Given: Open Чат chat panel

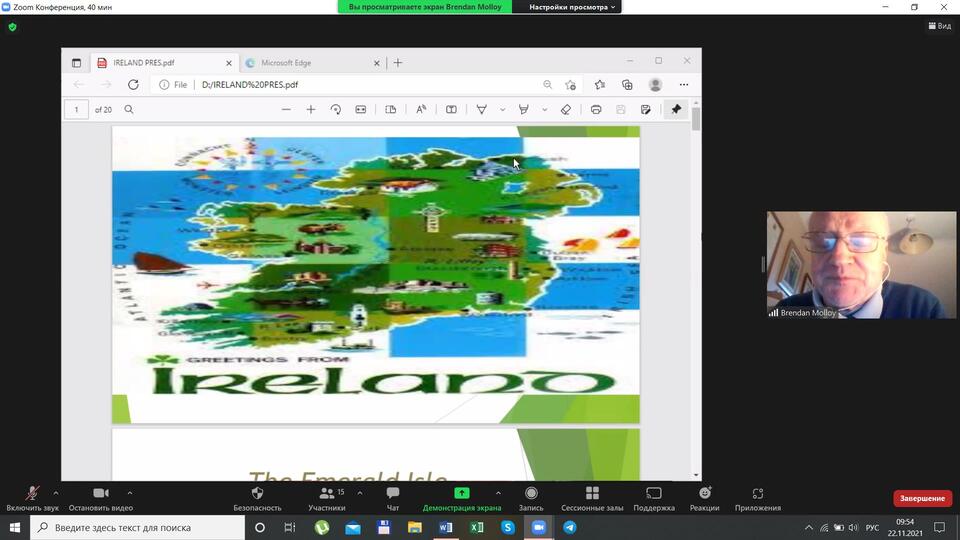Looking at the screenshot, I should [x=393, y=498].
